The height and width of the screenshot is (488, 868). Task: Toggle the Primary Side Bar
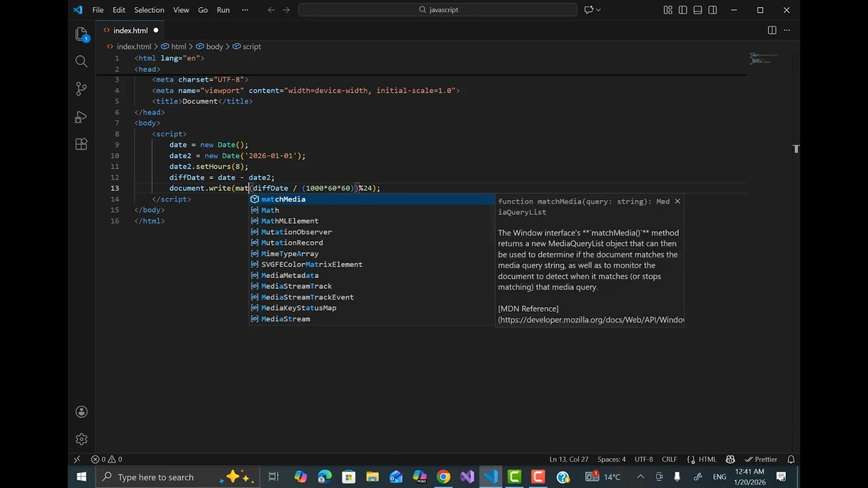(x=683, y=9)
